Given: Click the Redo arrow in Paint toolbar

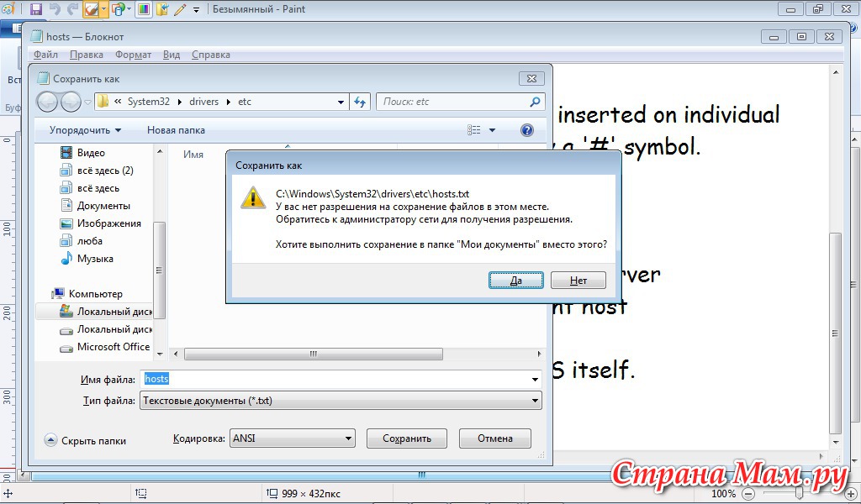Looking at the screenshot, I should click(72, 8).
